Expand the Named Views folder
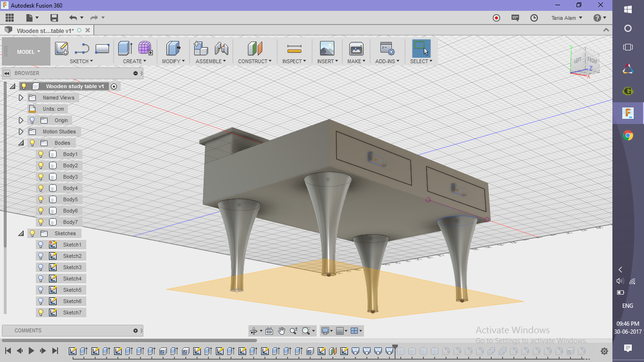Image resolution: width=644 pixels, height=362 pixels. (x=21, y=98)
